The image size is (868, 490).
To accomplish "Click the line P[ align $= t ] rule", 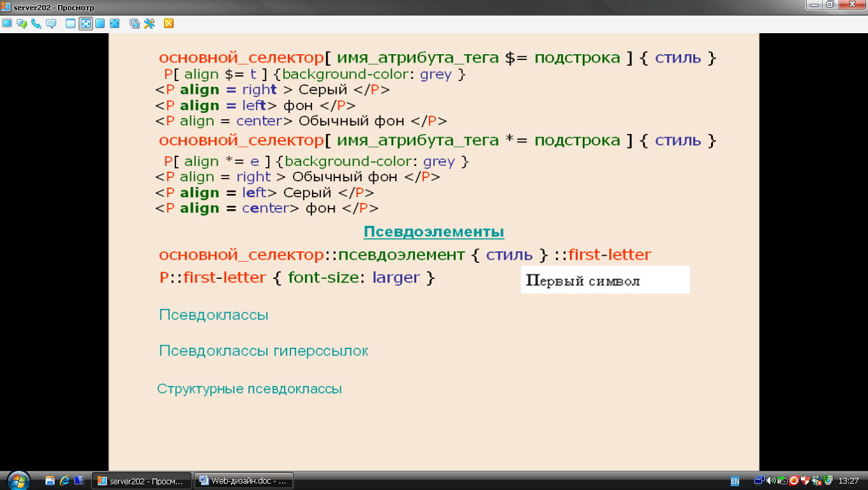I will pos(315,75).
